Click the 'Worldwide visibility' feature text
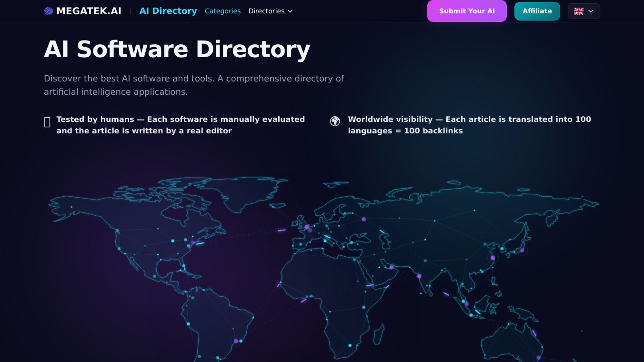644x362 pixels. (x=470, y=125)
